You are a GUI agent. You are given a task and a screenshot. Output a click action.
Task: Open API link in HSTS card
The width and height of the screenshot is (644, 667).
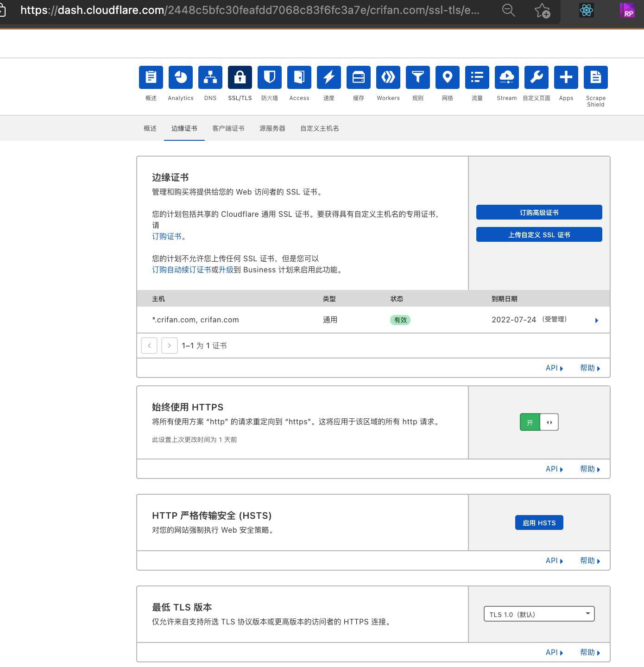(x=555, y=560)
